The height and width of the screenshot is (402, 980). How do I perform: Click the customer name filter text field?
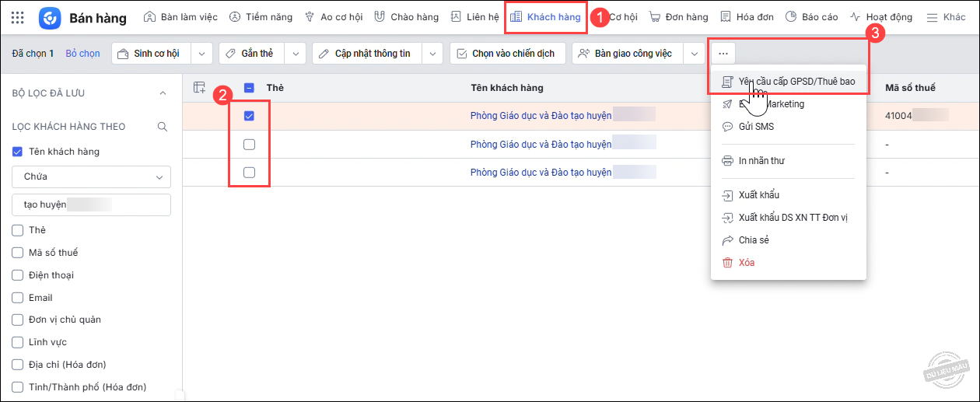(x=91, y=205)
